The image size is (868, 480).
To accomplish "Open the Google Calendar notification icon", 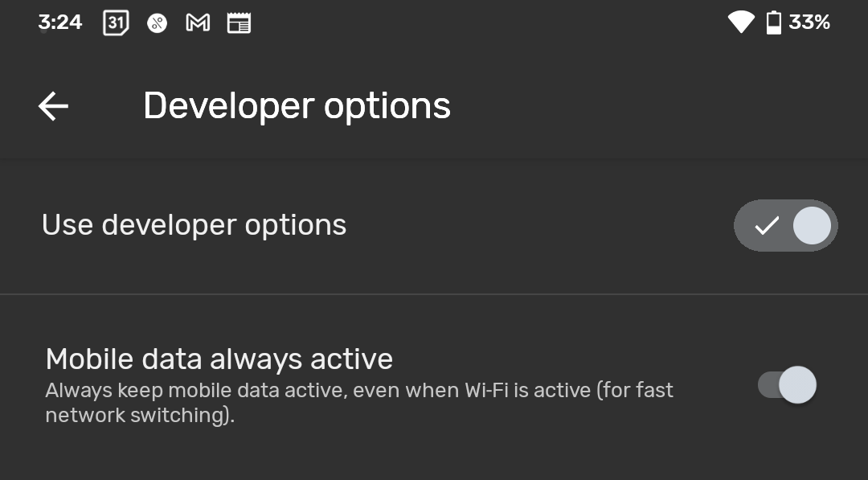I will pyautogui.click(x=115, y=22).
